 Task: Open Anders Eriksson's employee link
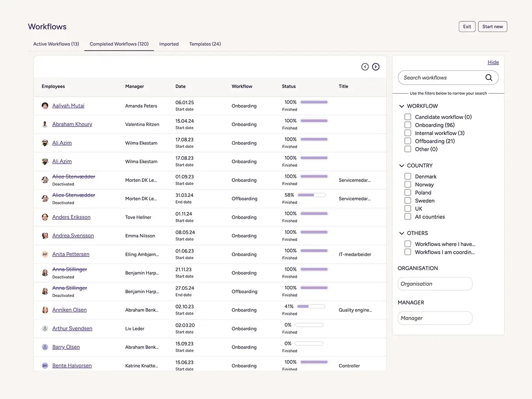click(72, 217)
